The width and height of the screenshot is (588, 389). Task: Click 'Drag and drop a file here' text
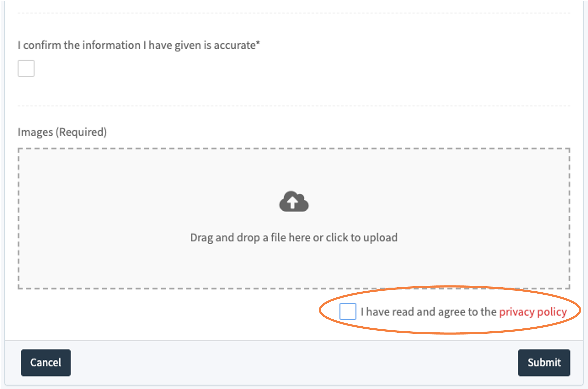point(250,238)
